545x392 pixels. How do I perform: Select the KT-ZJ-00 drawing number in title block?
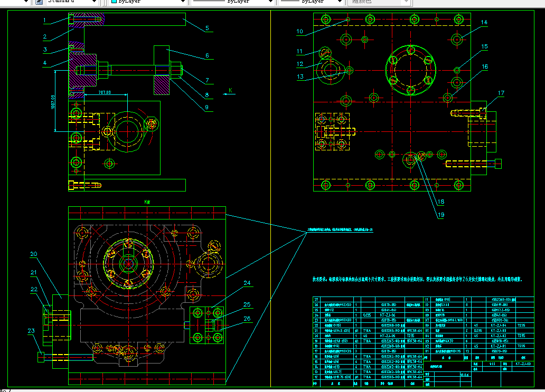[x=523, y=364]
